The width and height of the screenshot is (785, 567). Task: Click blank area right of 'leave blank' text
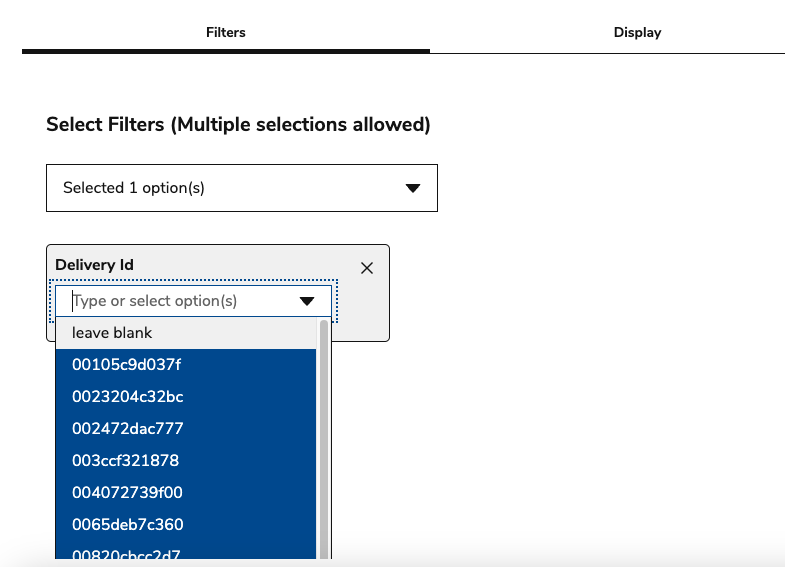tap(240, 333)
